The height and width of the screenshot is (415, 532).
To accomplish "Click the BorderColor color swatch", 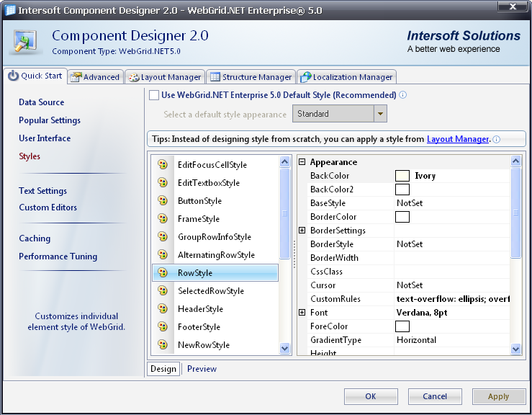I will point(402,217).
